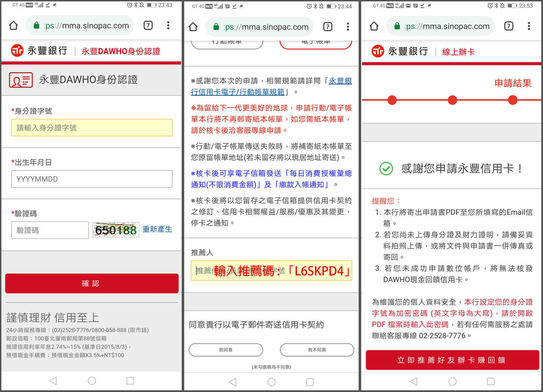The height and width of the screenshot is (392, 543).
Task: Tap home icon in left phone browser
Action: click(13, 25)
